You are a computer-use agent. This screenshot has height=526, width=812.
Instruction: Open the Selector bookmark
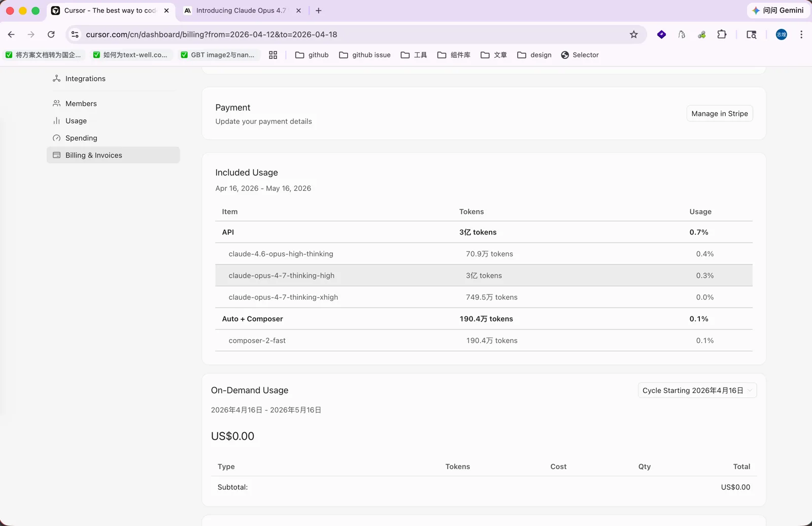point(580,55)
